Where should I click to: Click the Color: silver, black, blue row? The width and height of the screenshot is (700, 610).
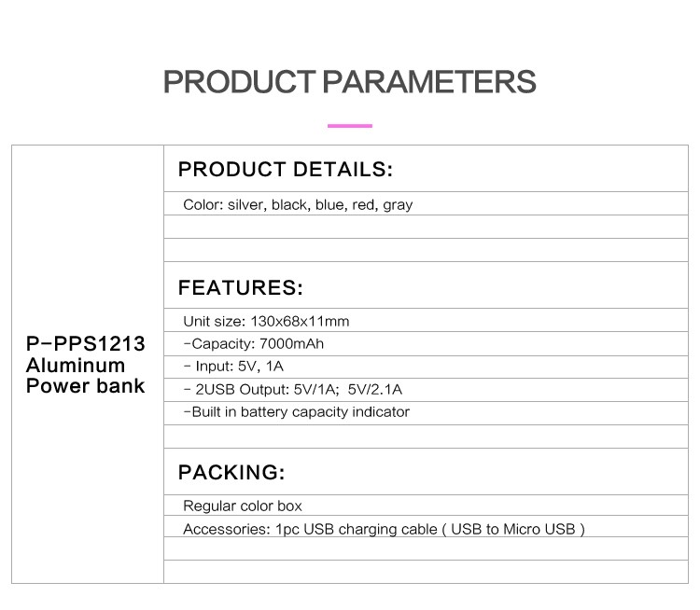tap(426, 204)
